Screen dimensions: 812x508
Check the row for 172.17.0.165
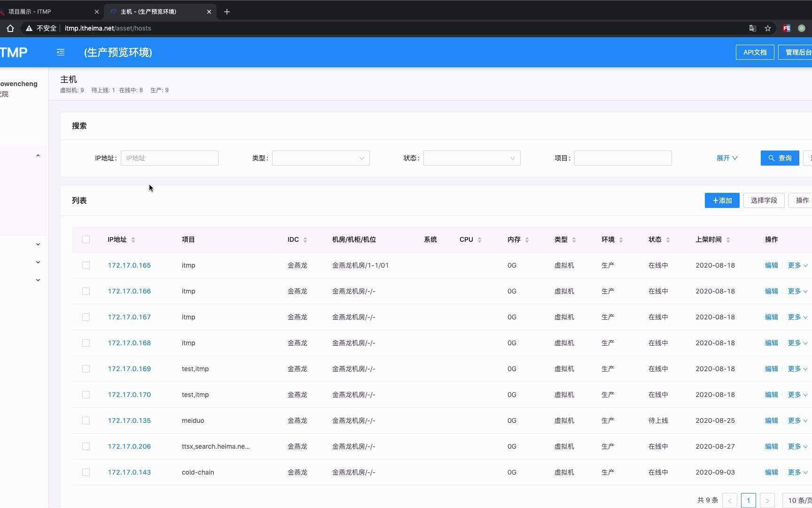(x=86, y=265)
